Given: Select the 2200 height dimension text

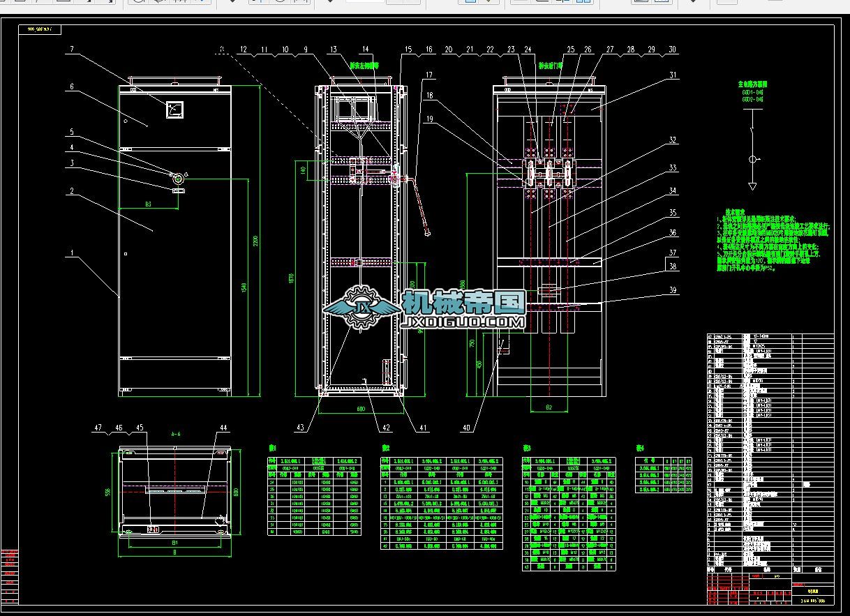Looking at the screenshot, I should point(255,241).
